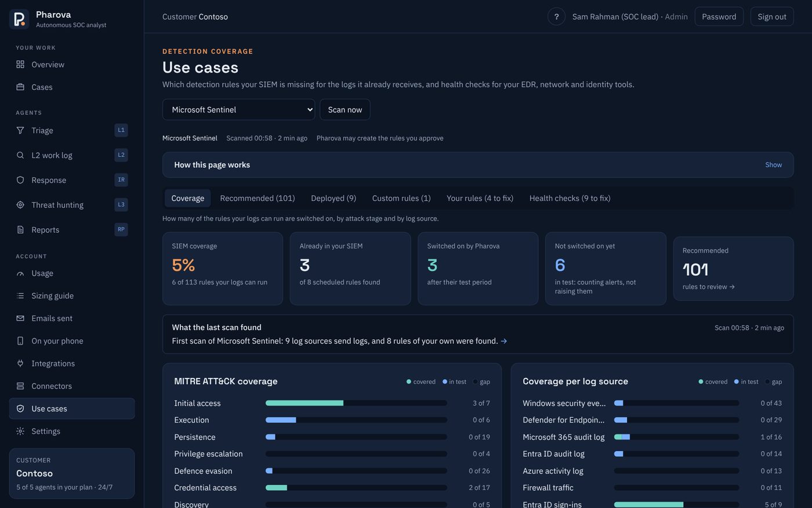Click the Emails sent envelope icon
Viewport: 812px width, 508px height.
point(20,318)
